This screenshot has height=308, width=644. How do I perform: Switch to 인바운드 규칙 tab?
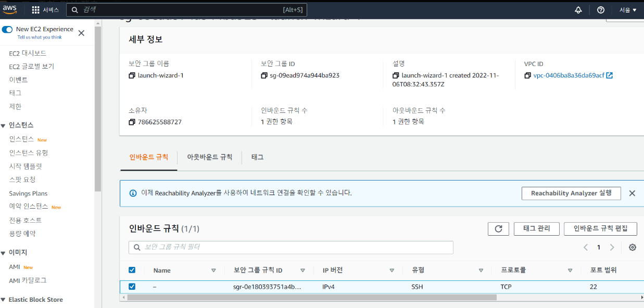tap(148, 157)
